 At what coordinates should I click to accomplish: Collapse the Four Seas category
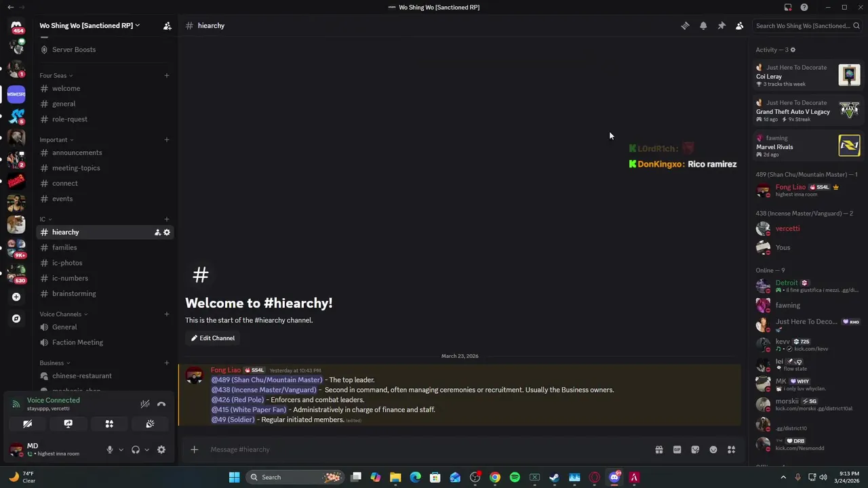point(56,75)
